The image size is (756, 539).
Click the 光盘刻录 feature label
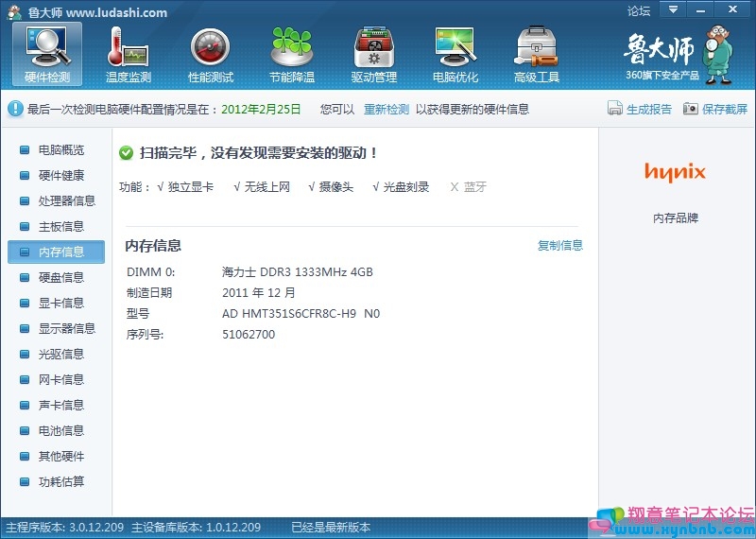(x=406, y=187)
